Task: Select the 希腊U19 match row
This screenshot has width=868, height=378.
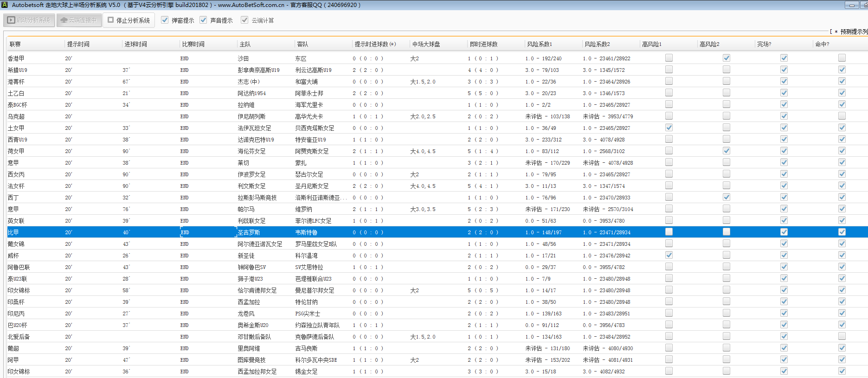Action: click(x=260, y=70)
